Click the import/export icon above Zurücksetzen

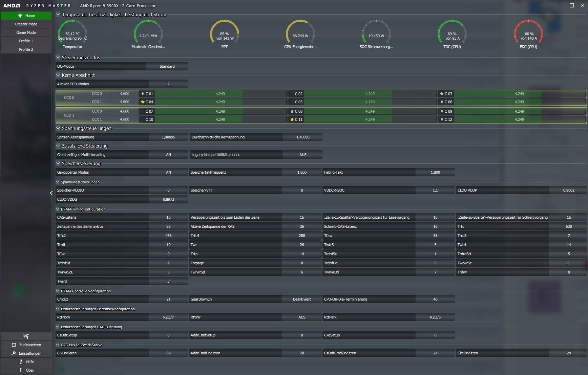click(26, 336)
